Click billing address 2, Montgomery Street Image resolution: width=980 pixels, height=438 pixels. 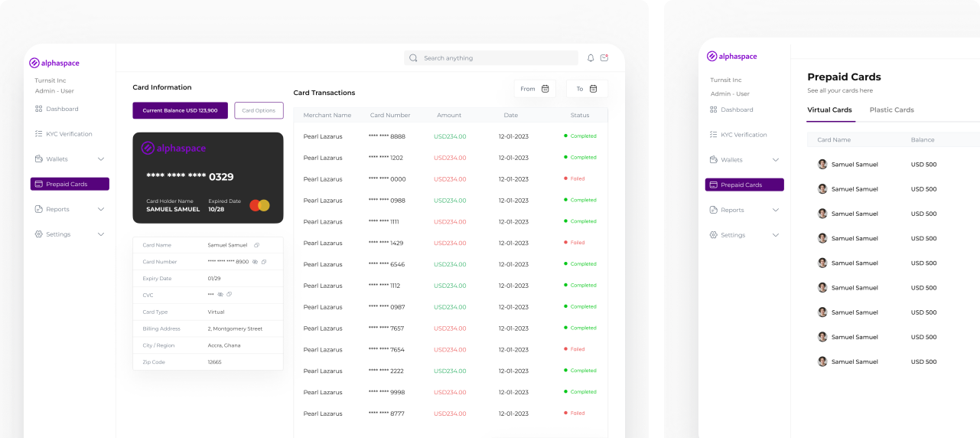pos(235,328)
